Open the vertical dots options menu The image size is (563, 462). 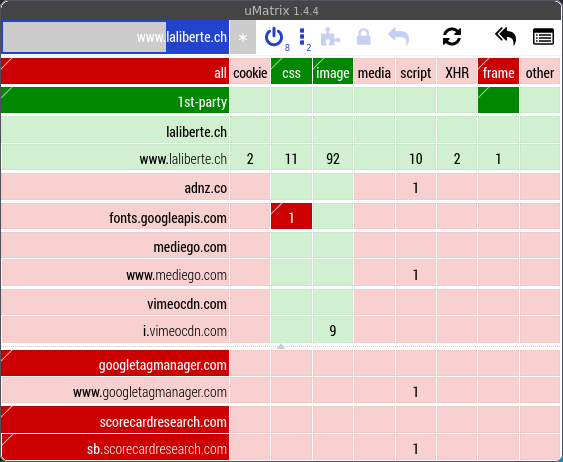tap(302, 37)
